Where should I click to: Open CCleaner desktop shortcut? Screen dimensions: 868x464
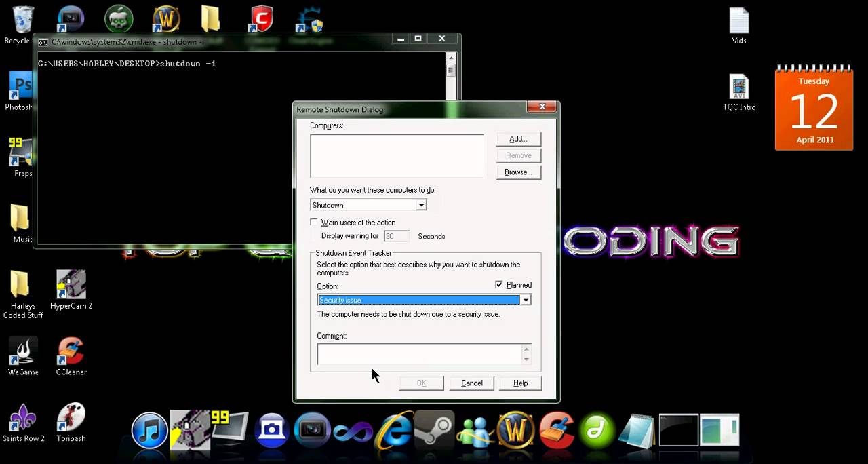click(x=71, y=353)
